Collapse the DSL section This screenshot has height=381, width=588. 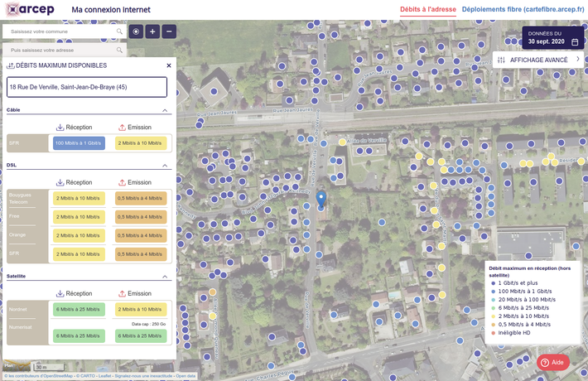[x=165, y=166]
